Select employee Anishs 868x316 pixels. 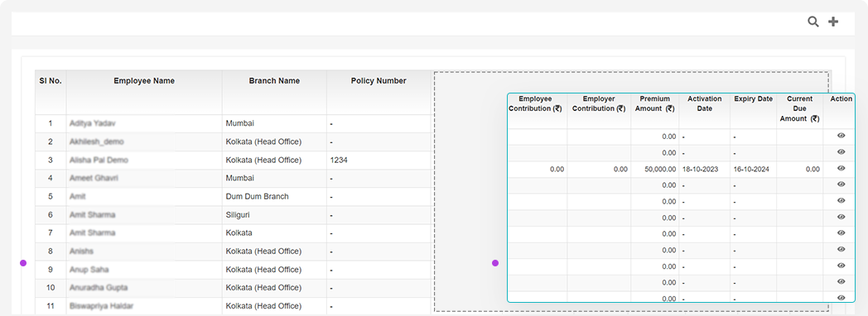pyautogui.click(x=81, y=251)
